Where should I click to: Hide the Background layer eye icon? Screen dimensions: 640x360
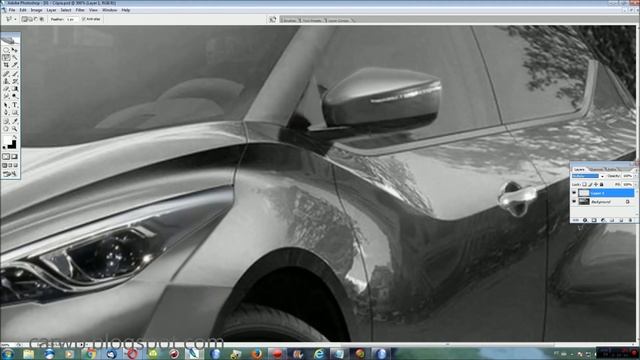tap(574, 201)
